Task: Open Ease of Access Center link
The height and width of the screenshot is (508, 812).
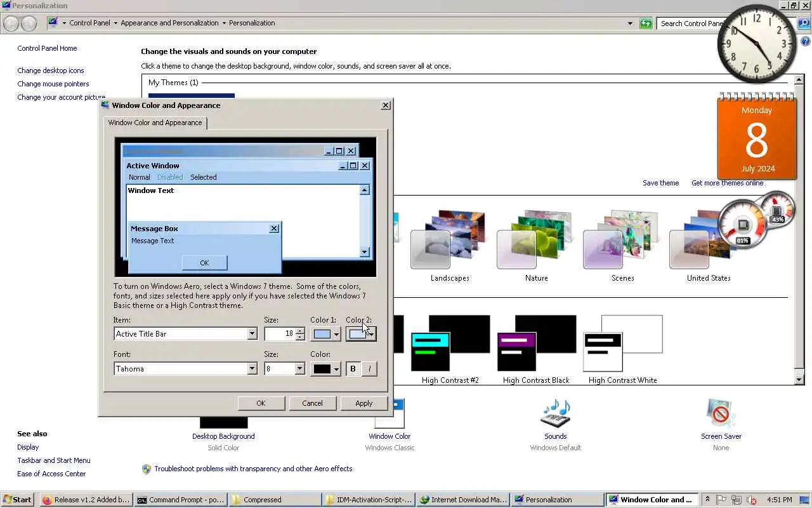Action: coord(51,474)
